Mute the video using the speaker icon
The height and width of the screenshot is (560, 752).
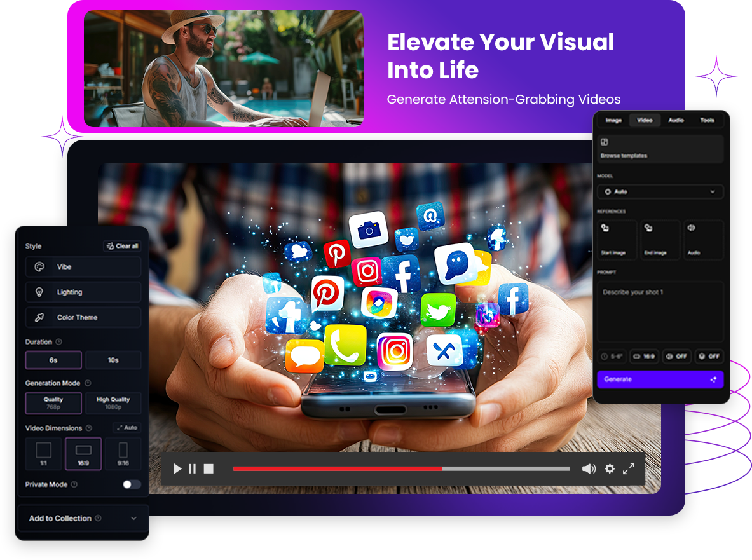point(589,469)
